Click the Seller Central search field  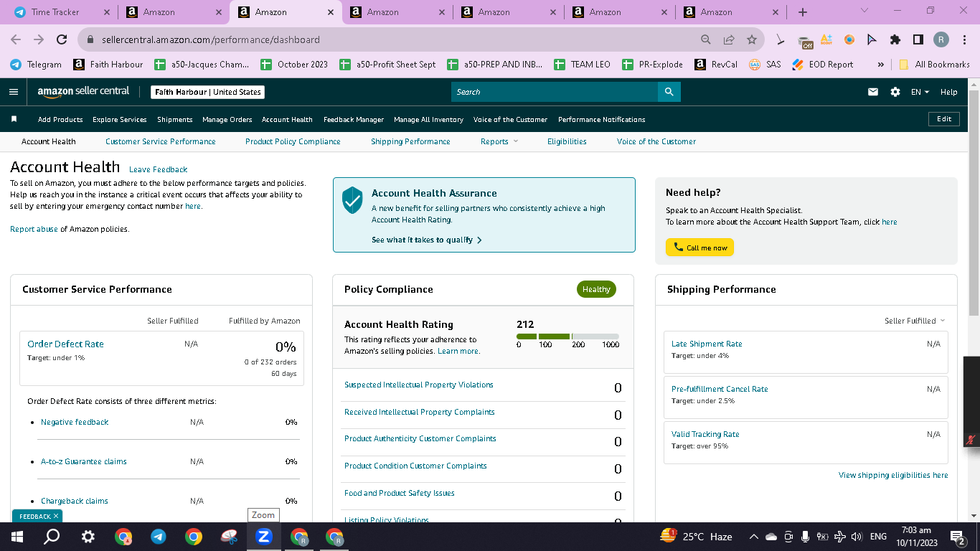coord(555,92)
